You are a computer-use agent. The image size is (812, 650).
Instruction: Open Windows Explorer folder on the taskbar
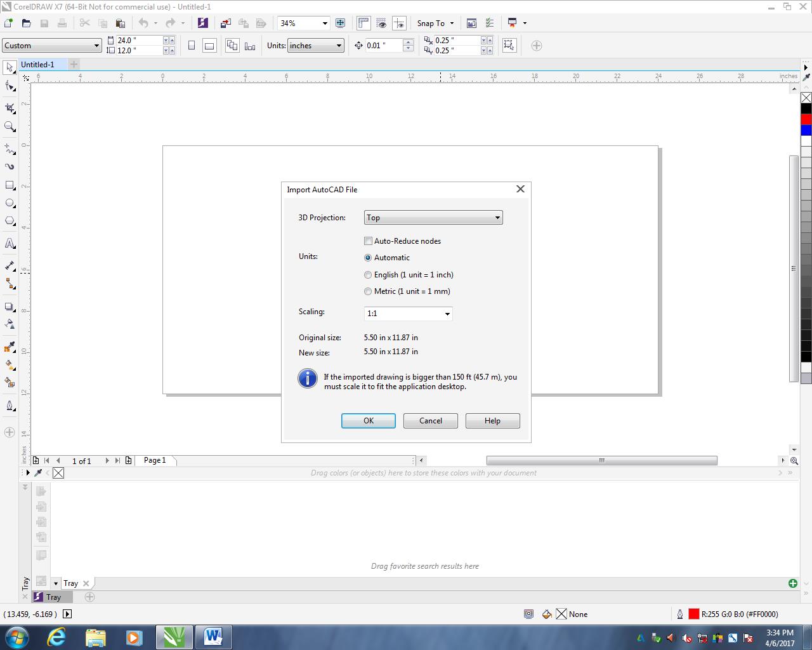point(95,637)
